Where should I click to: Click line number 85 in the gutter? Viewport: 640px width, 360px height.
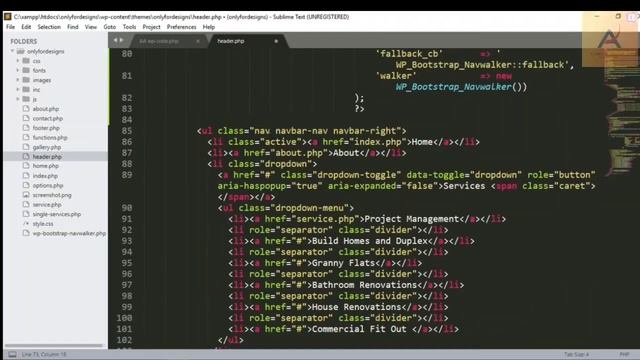click(x=127, y=131)
